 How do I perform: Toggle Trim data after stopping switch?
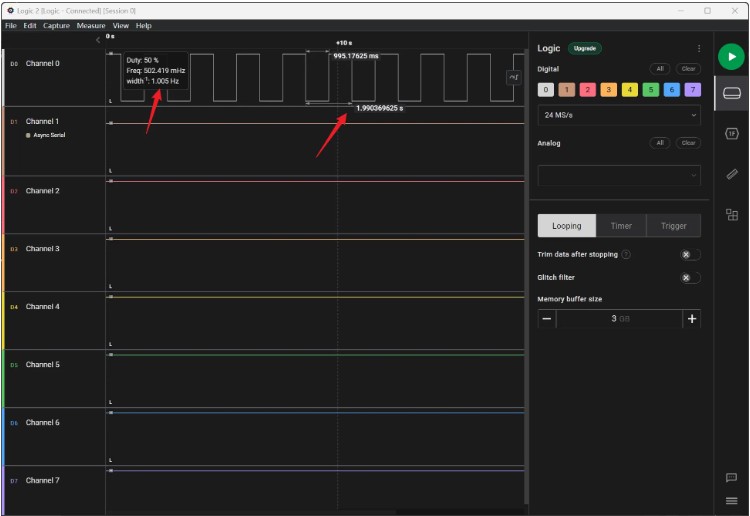[x=689, y=254]
